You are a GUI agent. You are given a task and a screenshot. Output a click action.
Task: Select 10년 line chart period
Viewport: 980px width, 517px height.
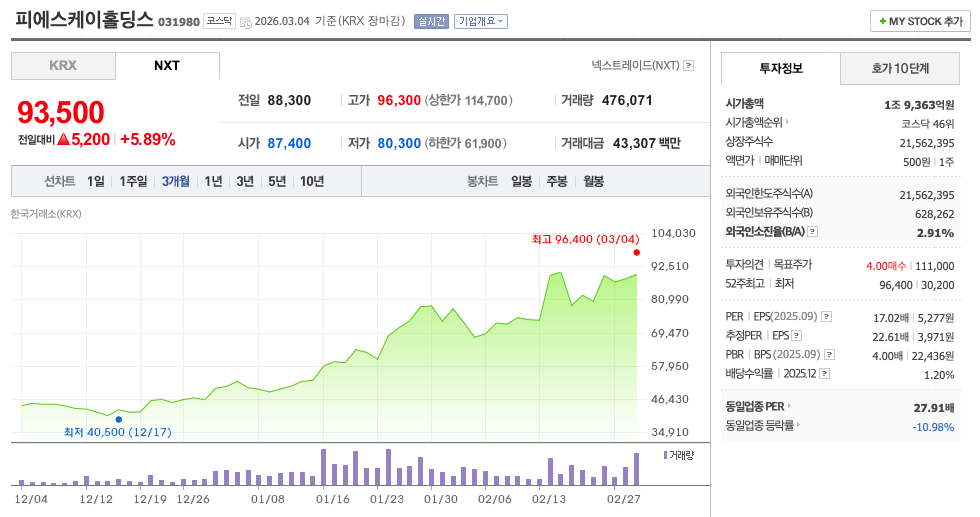(312, 181)
